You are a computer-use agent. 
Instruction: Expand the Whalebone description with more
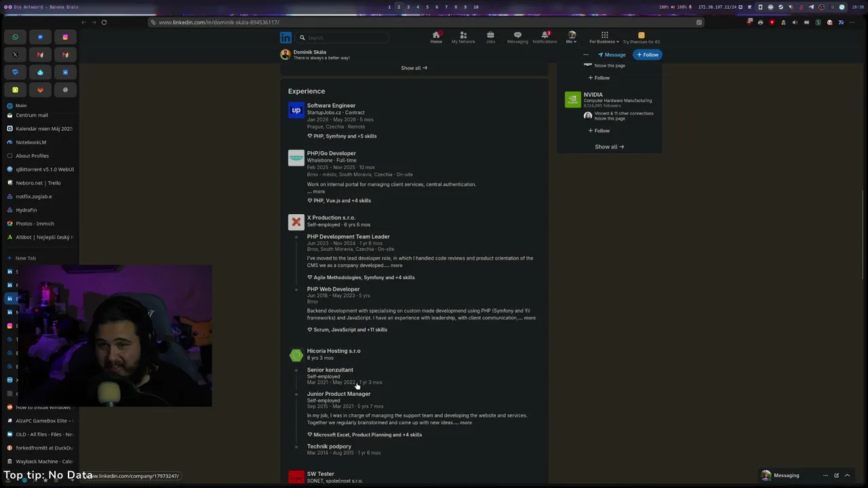(319, 192)
